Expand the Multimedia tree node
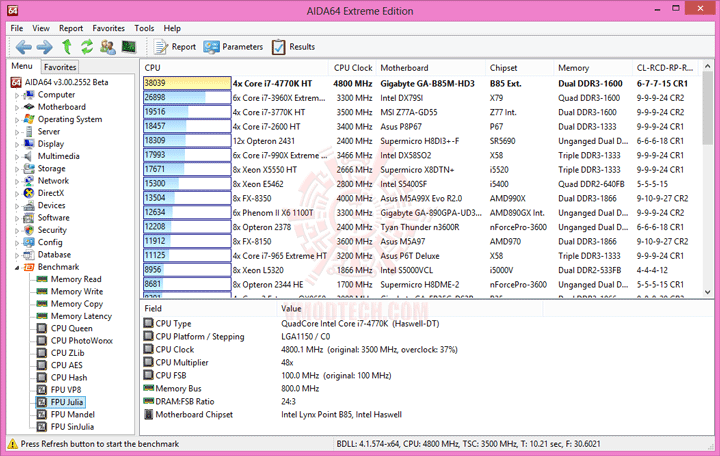 pos(17,157)
